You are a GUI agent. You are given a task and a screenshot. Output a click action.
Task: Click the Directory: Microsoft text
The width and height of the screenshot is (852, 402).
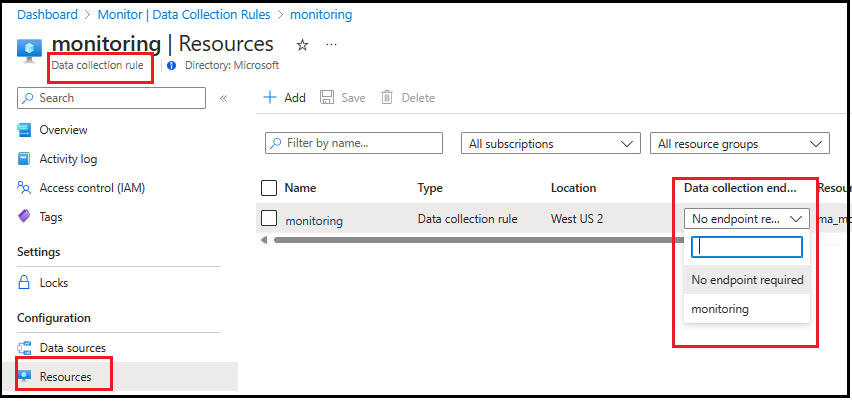pyautogui.click(x=232, y=66)
